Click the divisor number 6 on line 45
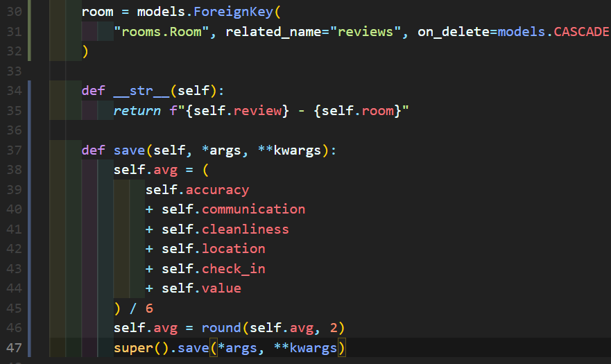The height and width of the screenshot is (364, 611). [149, 309]
